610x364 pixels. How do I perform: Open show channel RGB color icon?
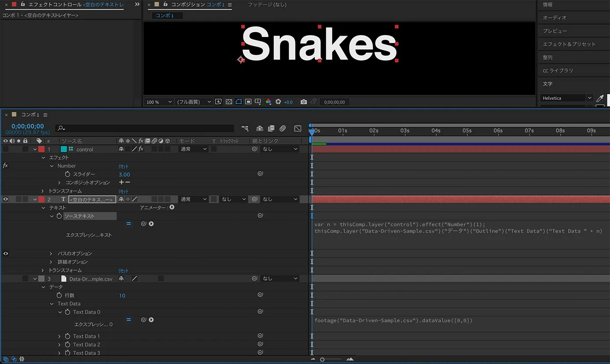[x=268, y=102]
